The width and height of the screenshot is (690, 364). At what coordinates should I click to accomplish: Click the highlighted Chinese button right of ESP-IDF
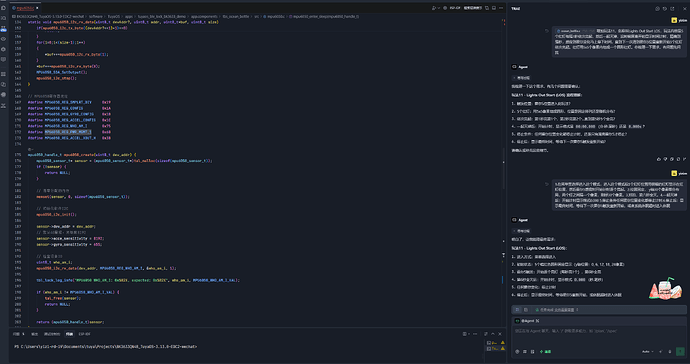click(473, 8)
